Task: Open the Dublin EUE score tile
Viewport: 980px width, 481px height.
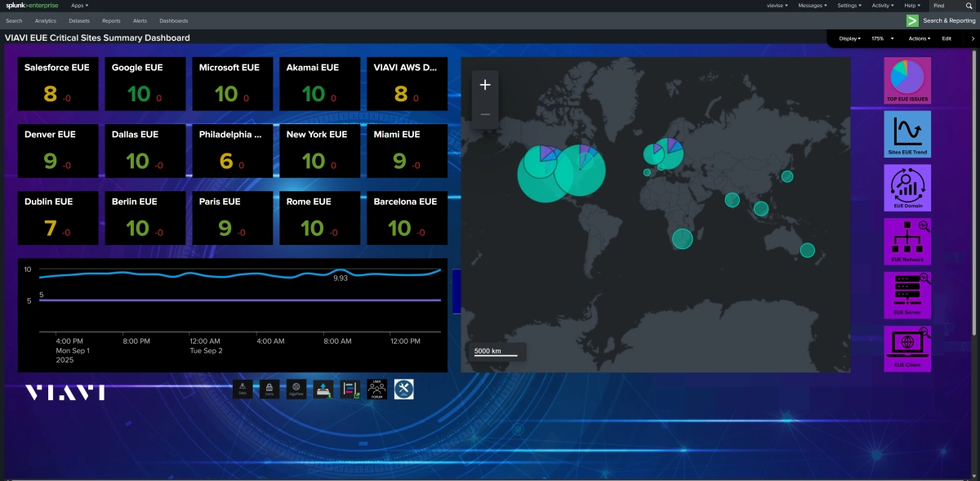Action: point(56,218)
